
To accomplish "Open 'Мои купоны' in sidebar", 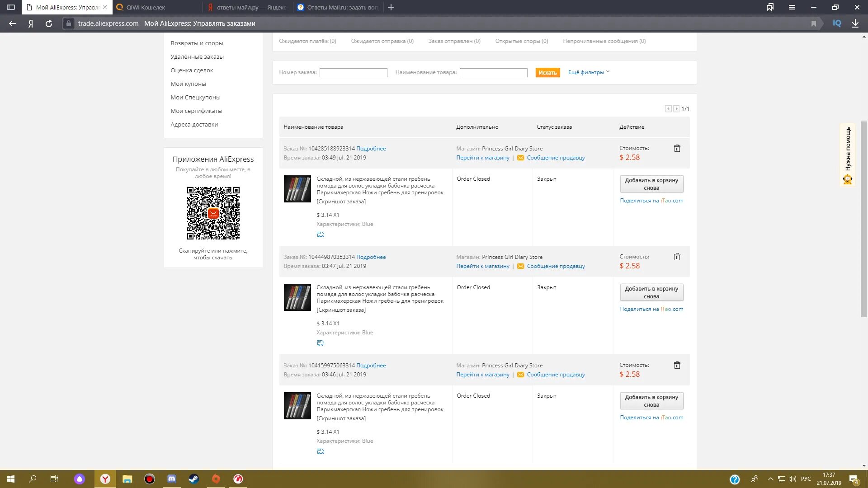I will [x=188, y=84].
